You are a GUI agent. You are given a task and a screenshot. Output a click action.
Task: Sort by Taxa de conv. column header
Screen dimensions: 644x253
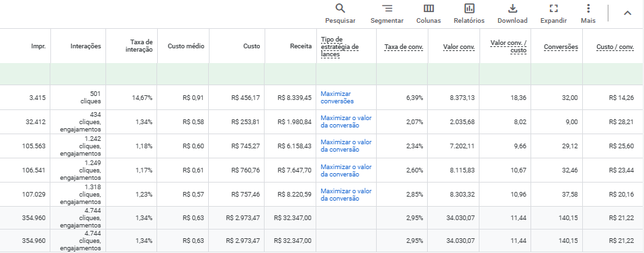pos(404,47)
